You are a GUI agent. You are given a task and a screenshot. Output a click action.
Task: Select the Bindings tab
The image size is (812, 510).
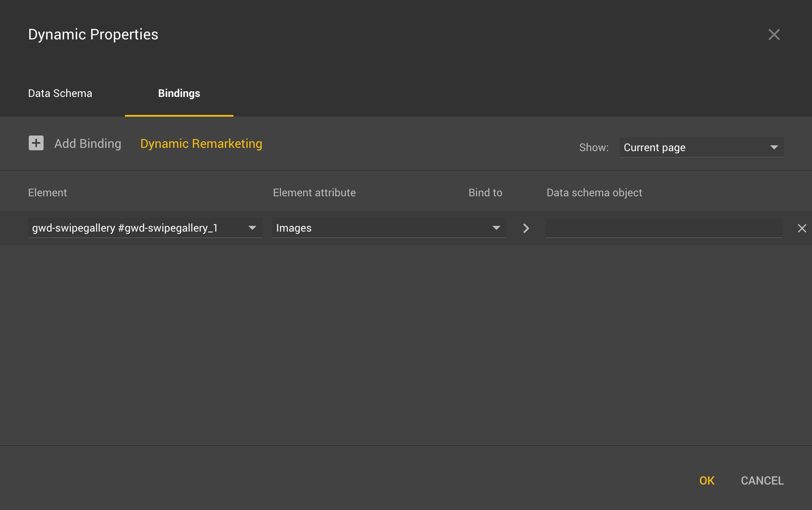click(179, 93)
